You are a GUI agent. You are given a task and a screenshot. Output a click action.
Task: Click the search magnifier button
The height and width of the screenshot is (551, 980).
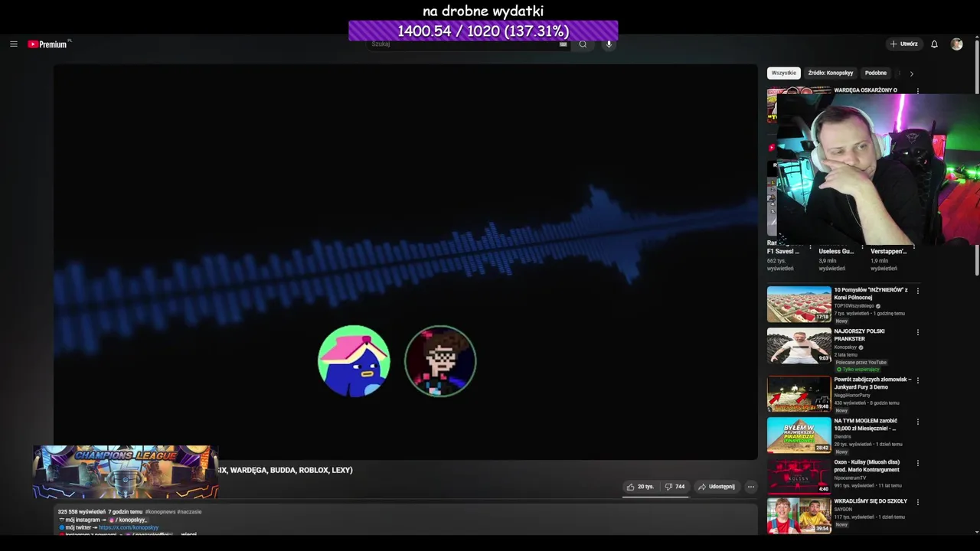coord(583,44)
